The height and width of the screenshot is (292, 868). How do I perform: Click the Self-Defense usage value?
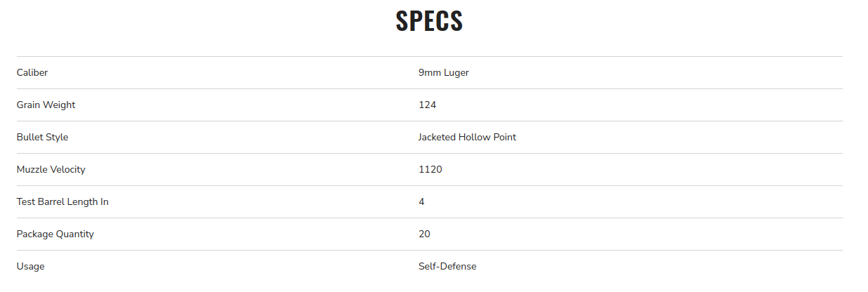pyautogui.click(x=447, y=266)
